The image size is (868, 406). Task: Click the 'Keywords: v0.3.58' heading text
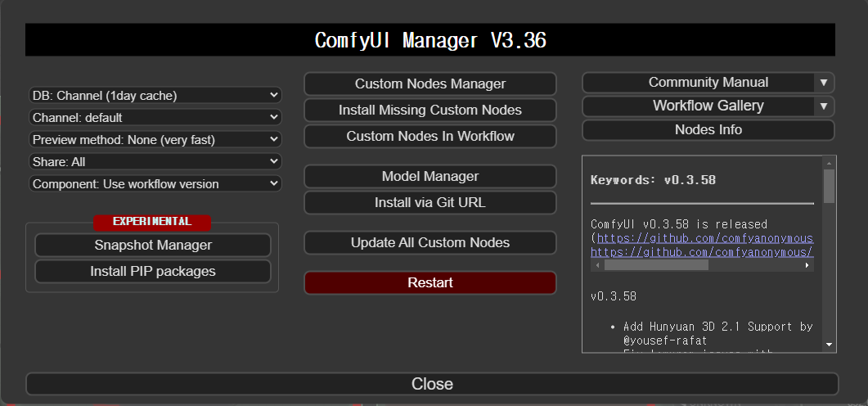click(653, 180)
